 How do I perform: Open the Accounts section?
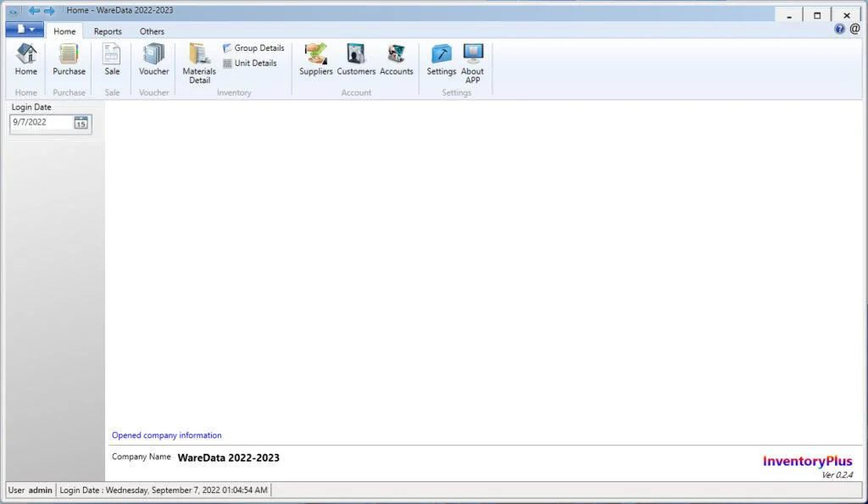pyautogui.click(x=396, y=59)
